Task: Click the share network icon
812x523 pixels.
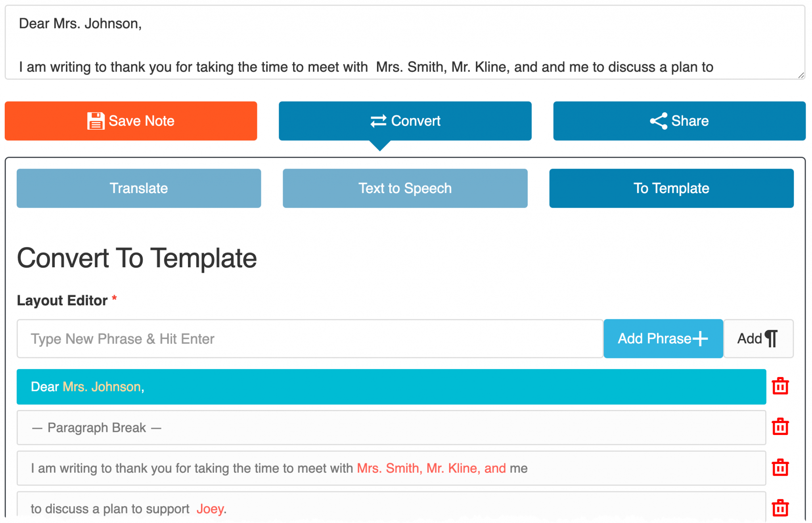Action: tap(657, 121)
